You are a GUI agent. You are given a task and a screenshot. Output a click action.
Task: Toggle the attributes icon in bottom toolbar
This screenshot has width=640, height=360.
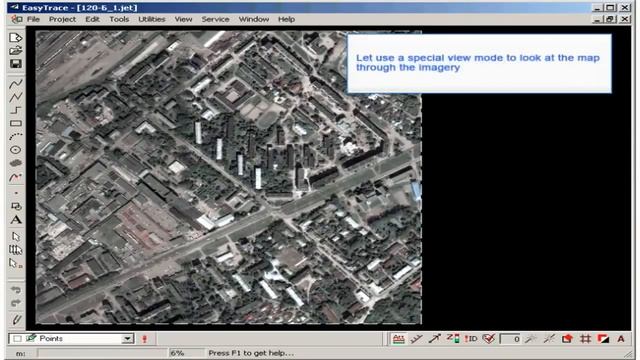[398, 339]
